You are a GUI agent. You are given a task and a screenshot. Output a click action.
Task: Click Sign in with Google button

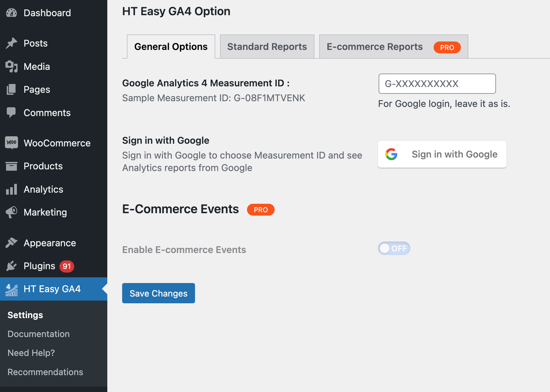[442, 154]
